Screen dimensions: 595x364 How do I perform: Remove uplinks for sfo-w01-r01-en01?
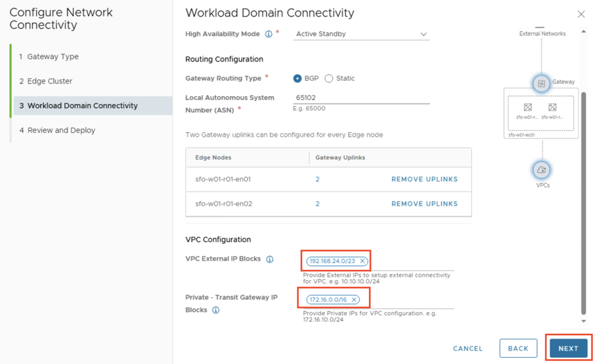click(424, 179)
